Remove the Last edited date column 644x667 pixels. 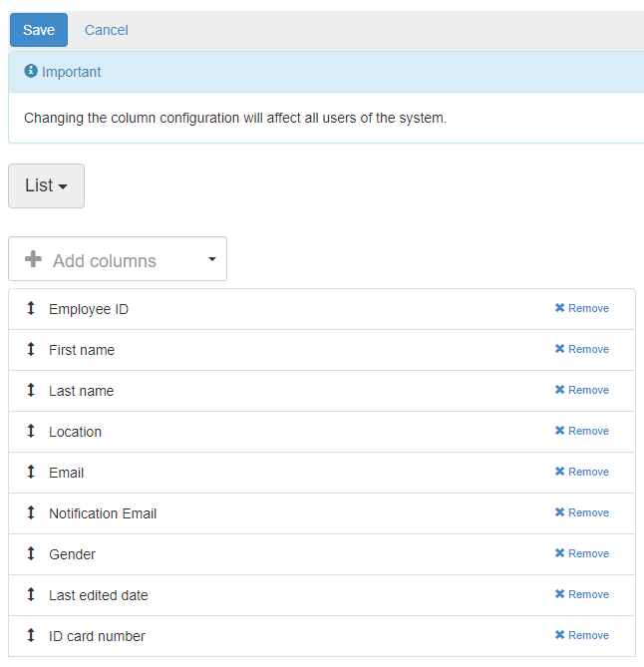[581, 595]
